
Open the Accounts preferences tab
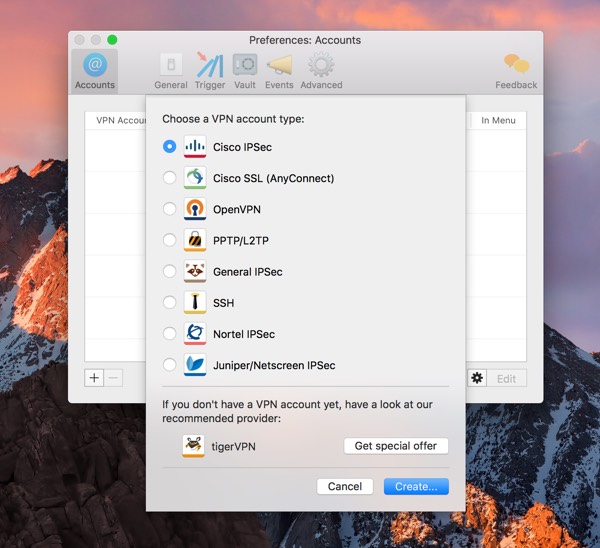95,72
